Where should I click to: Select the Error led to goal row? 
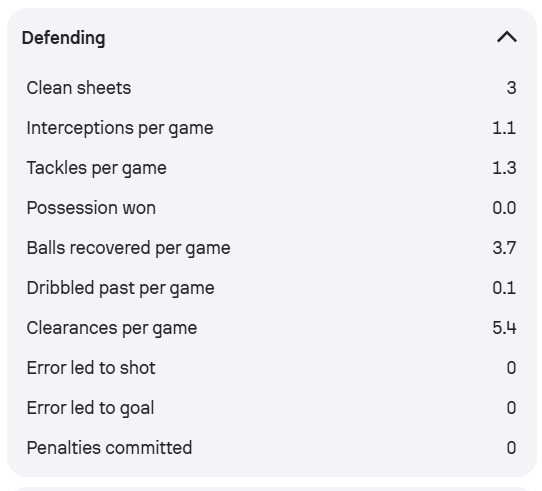point(272,408)
